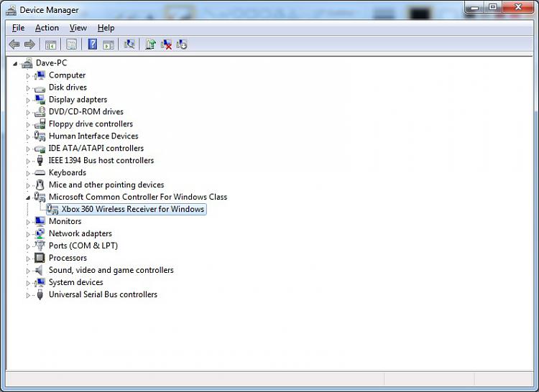Select the Disk drives category icon
The width and height of the screenshot is (539, 392).
40,88
